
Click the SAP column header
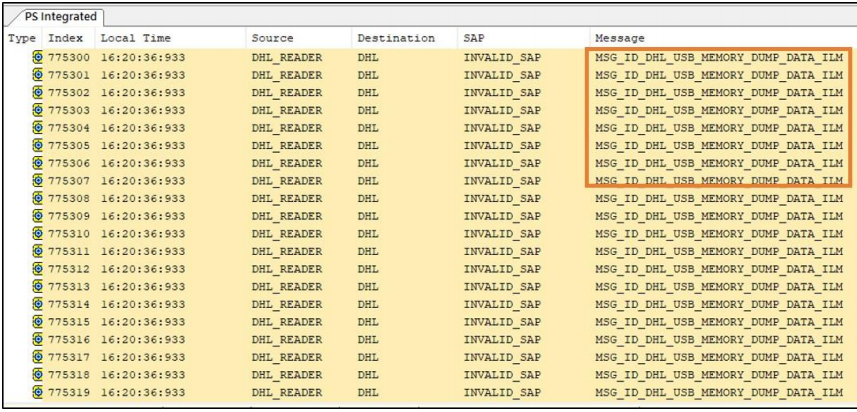point(474,38)
